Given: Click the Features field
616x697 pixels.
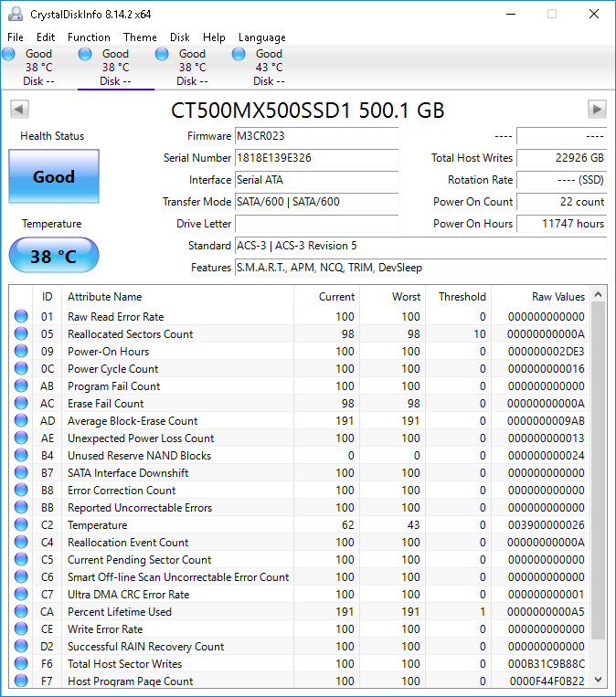Looking at the screenshot, I should coord(420,267).
